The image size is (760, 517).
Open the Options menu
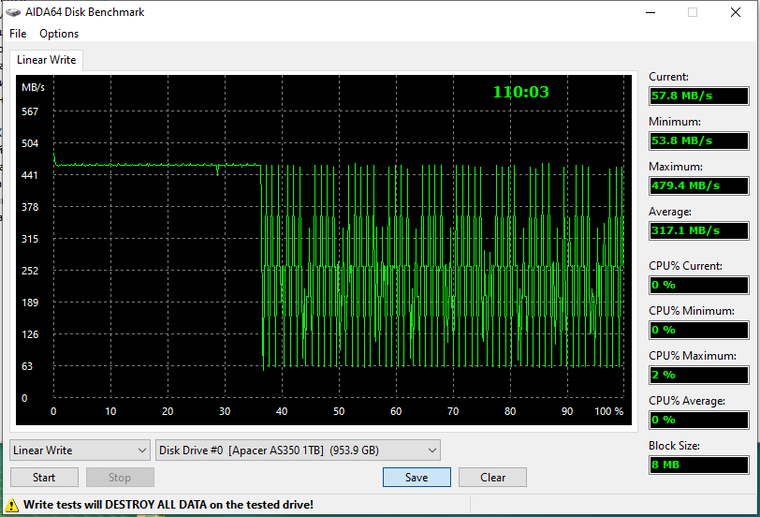pyautogui.click(x=59, y=34)
